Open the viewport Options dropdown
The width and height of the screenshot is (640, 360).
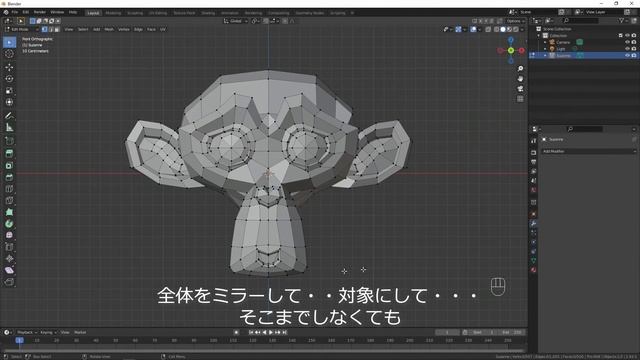(516, 21)
